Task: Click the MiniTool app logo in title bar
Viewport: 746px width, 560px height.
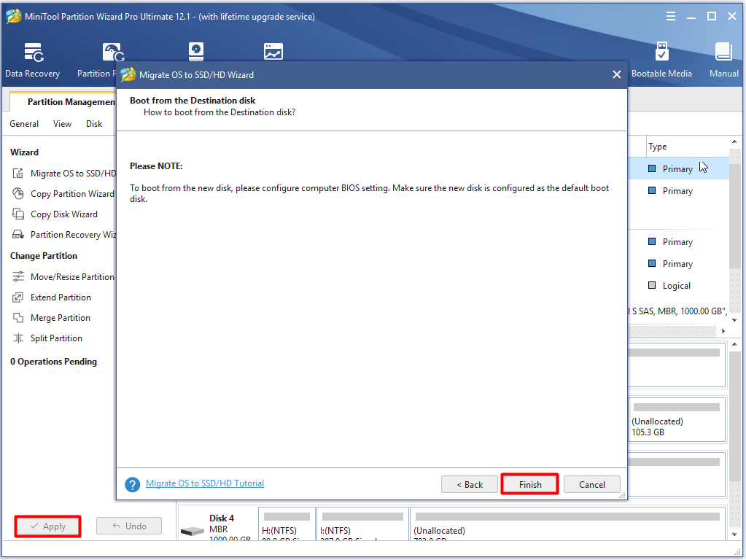Action: pos(13,16)
